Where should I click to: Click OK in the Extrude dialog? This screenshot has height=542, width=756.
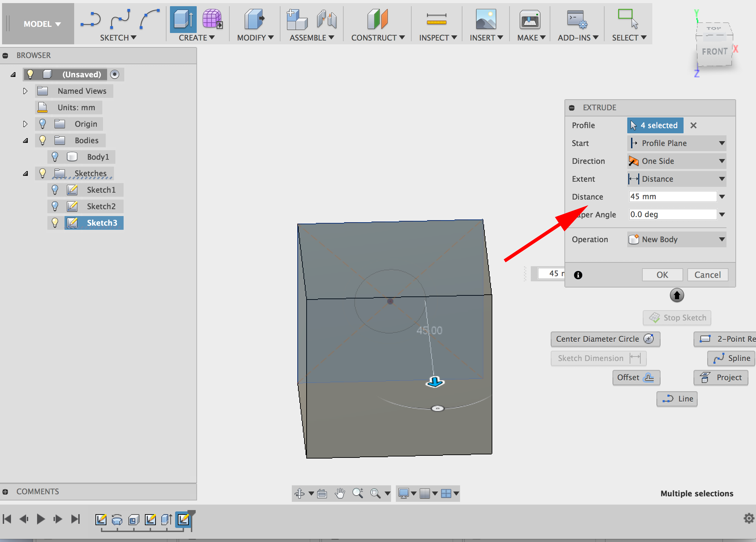[662, 275]
